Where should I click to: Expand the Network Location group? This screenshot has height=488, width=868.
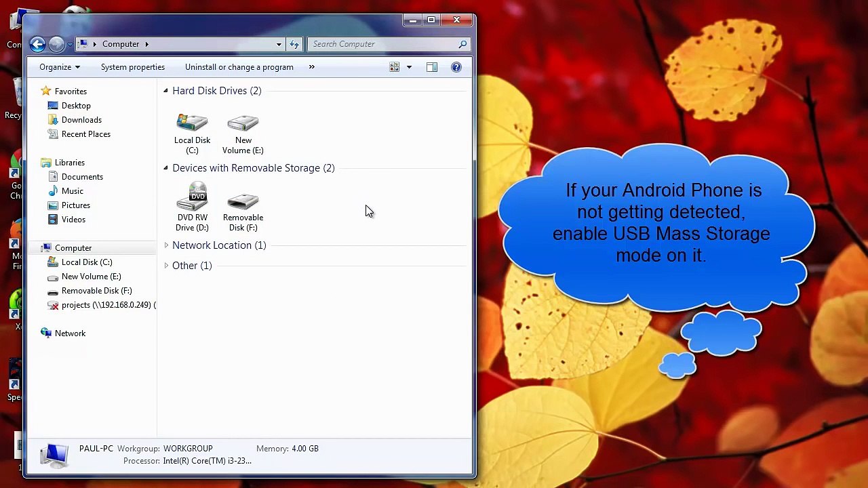[x=166, y=245]
